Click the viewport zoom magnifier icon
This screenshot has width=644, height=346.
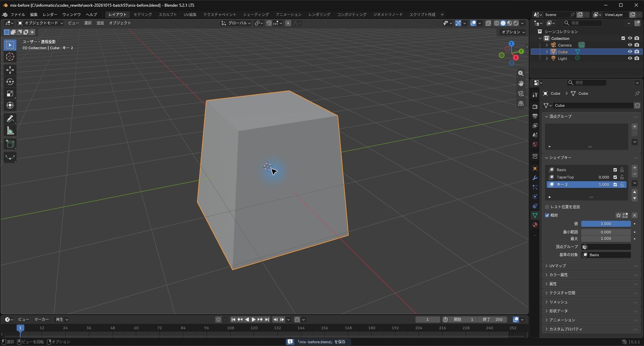point(521,73)
